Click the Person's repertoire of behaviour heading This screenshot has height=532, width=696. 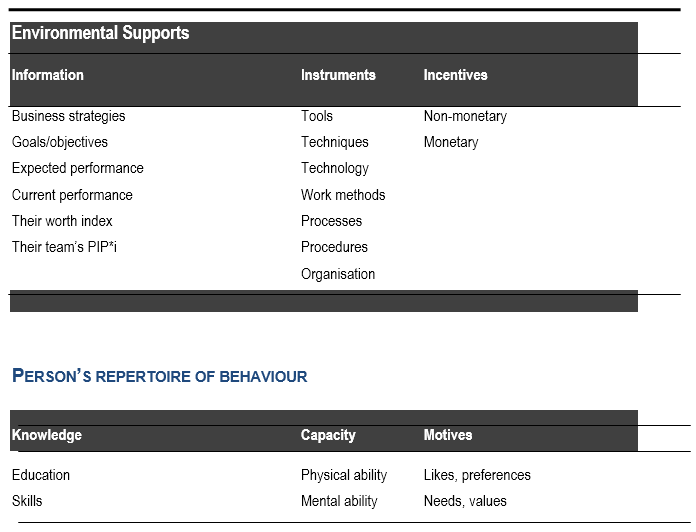(159, 377)
